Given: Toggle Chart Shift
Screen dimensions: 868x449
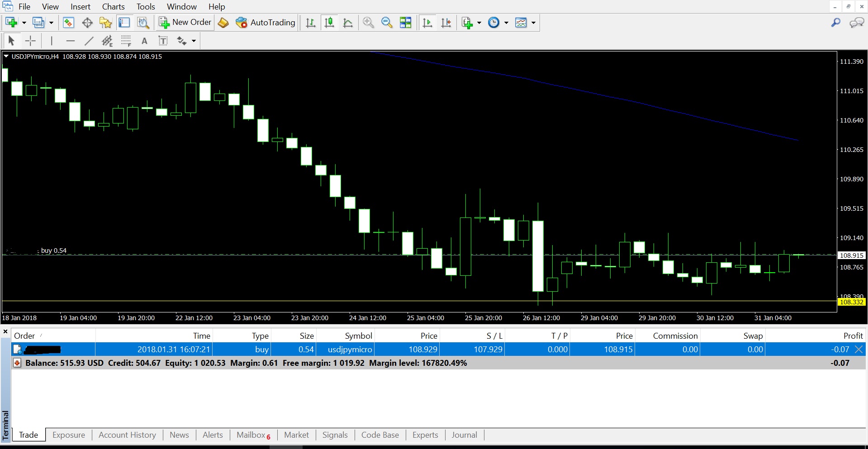Looking at the screenshot, I should (446, 23).
